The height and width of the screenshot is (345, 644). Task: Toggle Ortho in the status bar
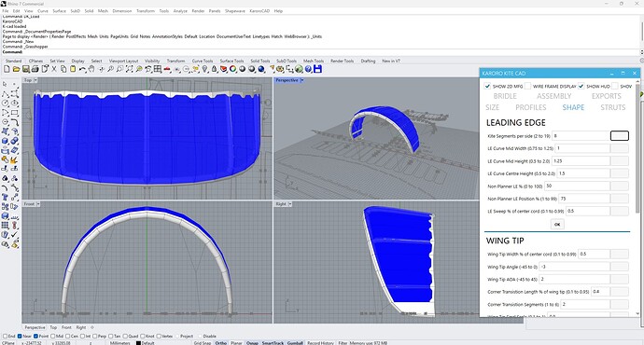(220, 342)
